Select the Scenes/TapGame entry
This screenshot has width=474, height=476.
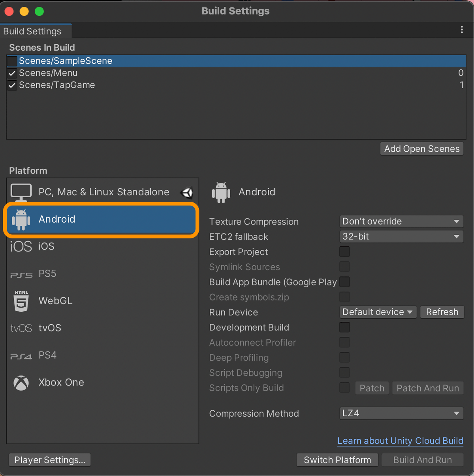(x=56, y=85)
